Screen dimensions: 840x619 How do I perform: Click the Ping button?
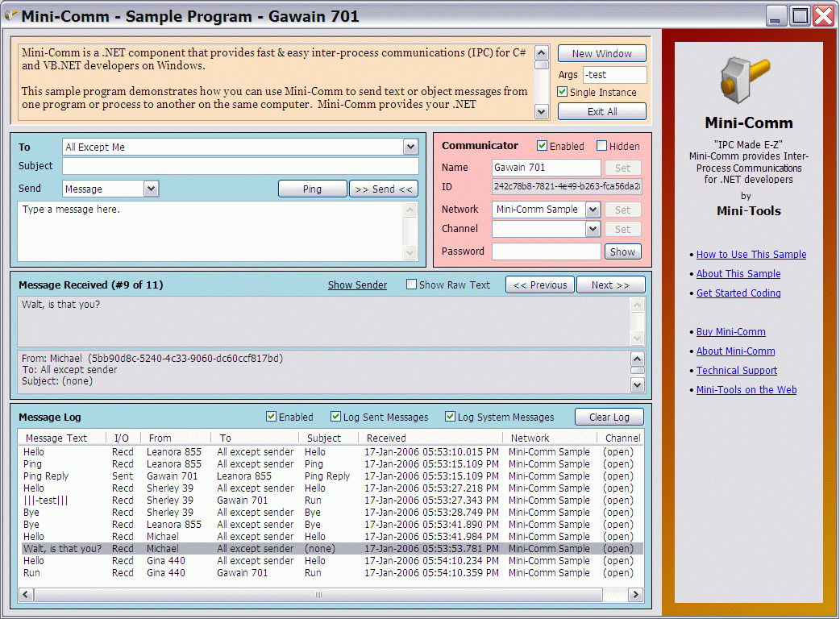(312, 189)
